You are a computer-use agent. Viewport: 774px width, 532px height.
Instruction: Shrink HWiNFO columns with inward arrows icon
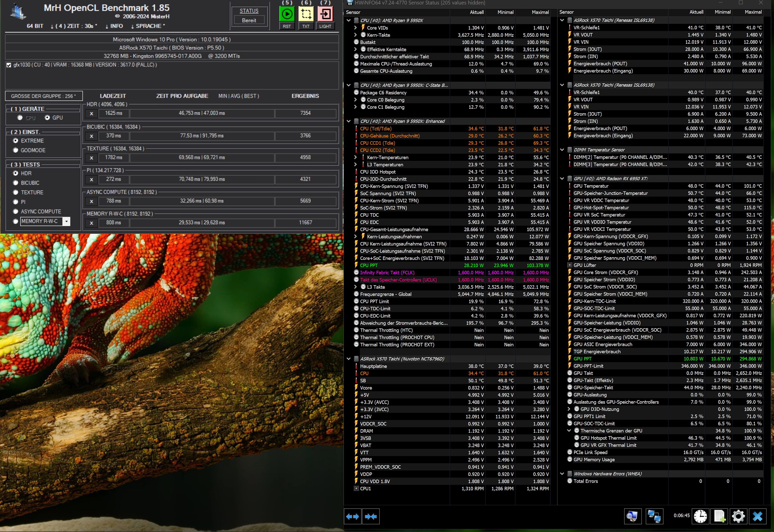tap(371, 516)
